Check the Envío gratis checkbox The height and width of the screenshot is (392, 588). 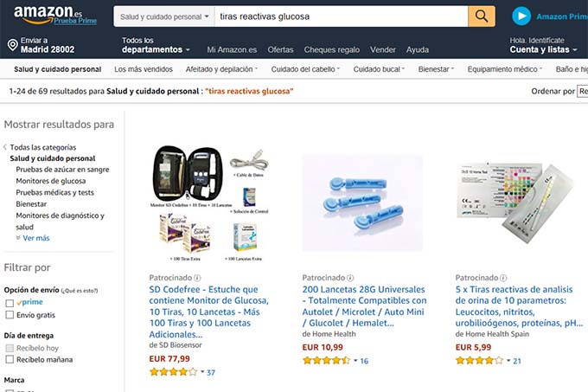pos(10,315)
